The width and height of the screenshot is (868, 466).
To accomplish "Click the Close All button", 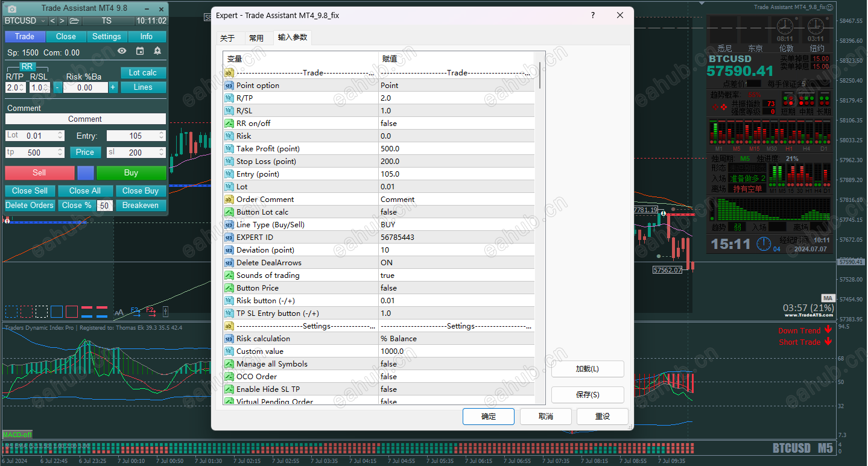I will point(85,191).
